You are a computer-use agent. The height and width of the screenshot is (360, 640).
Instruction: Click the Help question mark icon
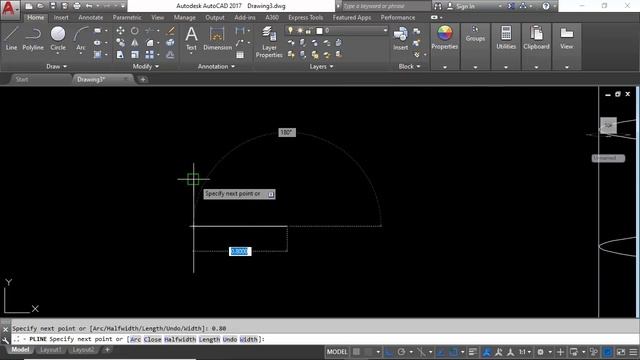point(546,6)
